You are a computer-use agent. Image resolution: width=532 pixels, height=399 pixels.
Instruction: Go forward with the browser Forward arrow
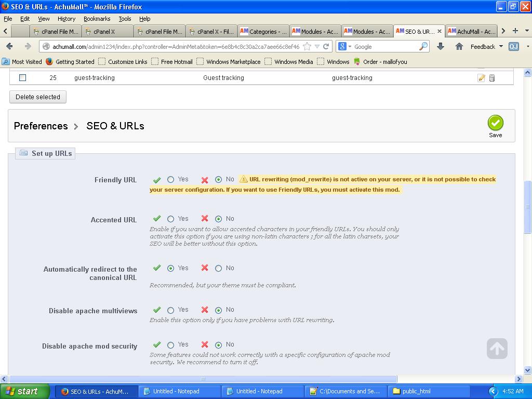[x=28, y=46]
